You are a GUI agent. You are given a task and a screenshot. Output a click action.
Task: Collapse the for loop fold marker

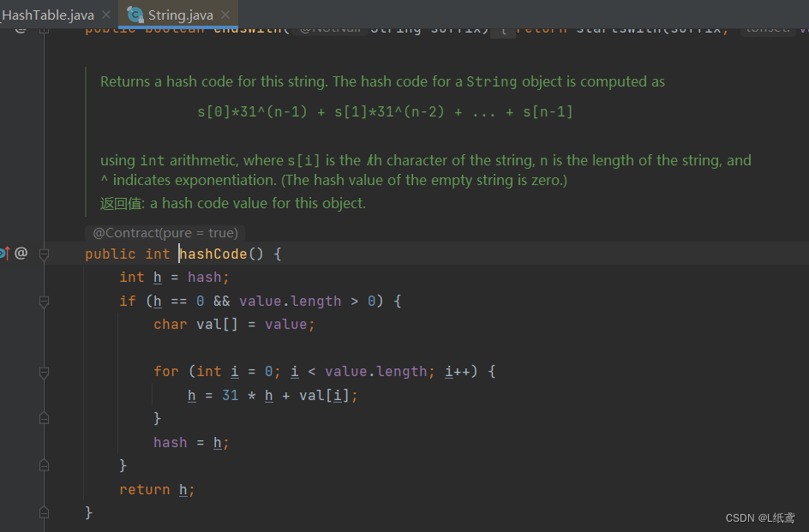44,372
